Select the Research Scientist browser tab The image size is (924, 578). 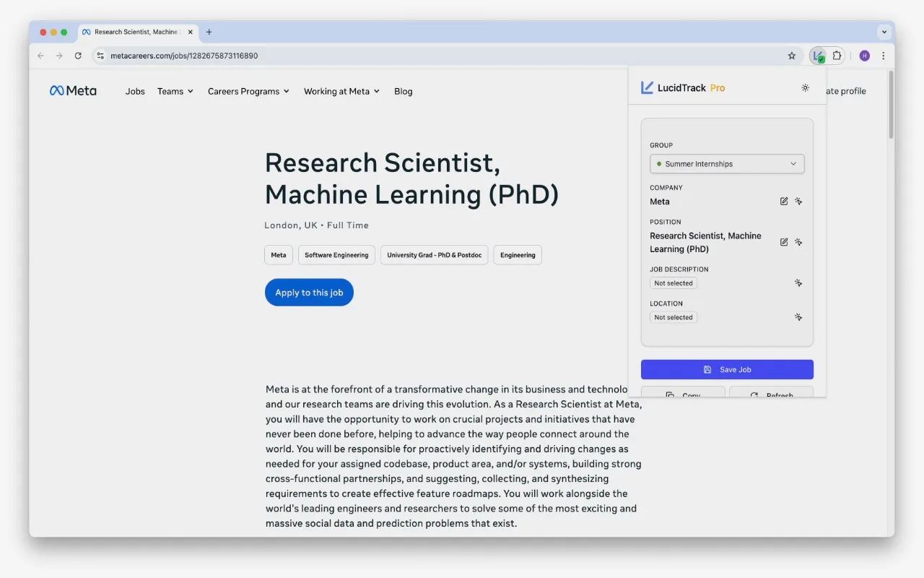137,32
